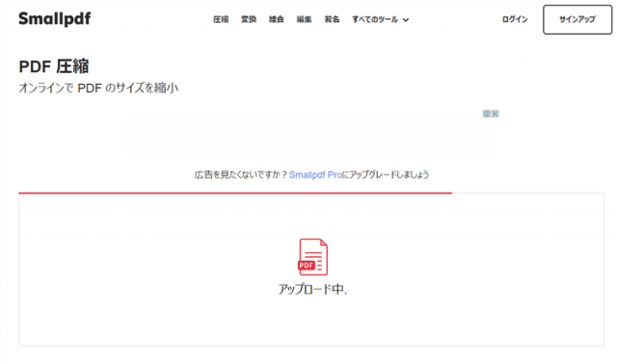
Task: Click the 広告を見たくないですか text
Action: pyautogui.click(x=241, y=174)
